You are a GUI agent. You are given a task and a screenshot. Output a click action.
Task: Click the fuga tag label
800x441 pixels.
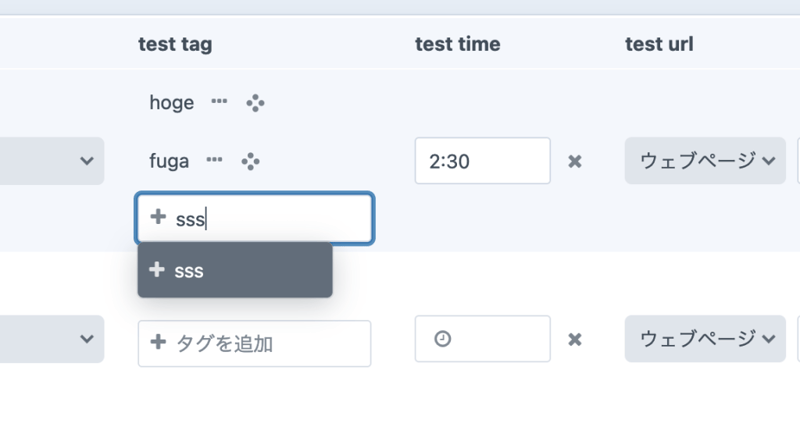(x=169, y=160)
